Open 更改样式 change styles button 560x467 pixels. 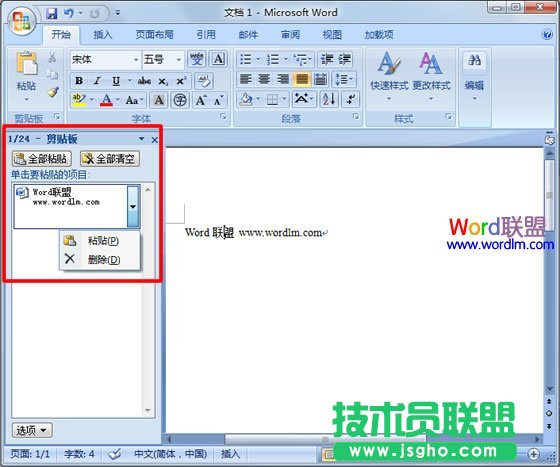[431, 76]
